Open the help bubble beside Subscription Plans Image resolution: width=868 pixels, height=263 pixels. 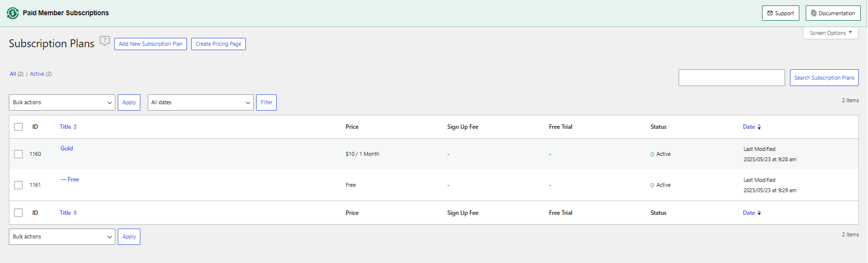(x=105, y=41)
